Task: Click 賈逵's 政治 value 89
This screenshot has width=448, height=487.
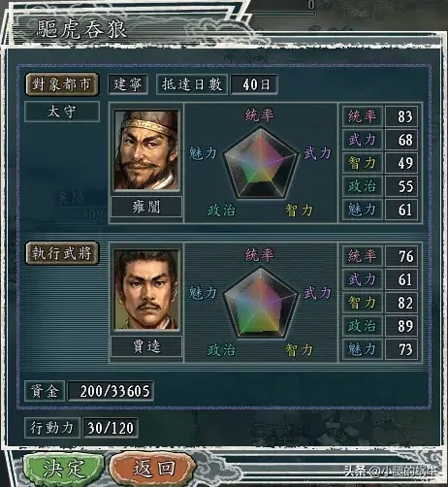Action: (401, 326)
